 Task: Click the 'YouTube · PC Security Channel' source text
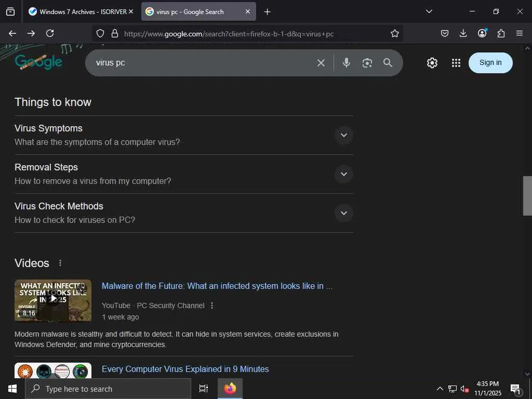click(x=153, y=305)
